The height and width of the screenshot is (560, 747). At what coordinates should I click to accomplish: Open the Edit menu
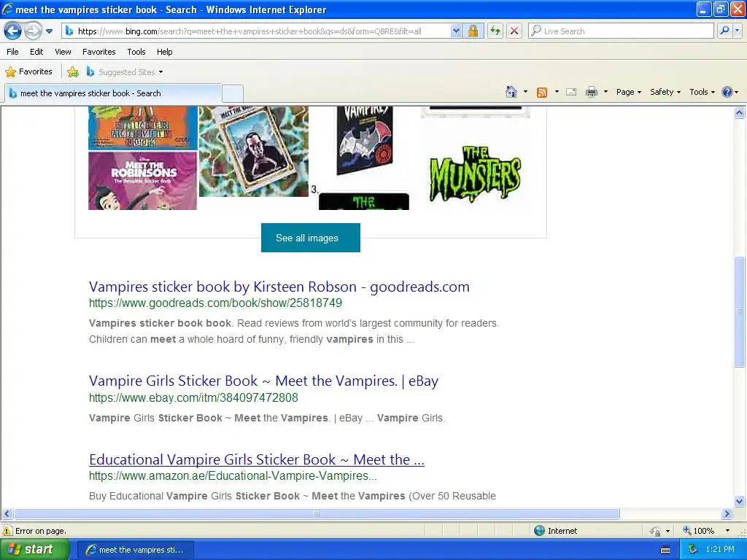click(x=36, y=52)
